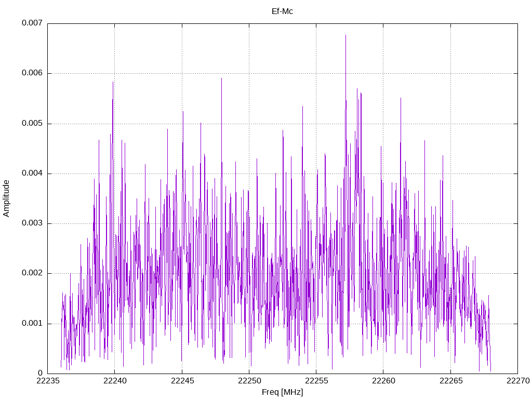Click the tallest spectrum peak near 22257 MHz
This screenshot has width=532, height=399.
tap(345, 35)
